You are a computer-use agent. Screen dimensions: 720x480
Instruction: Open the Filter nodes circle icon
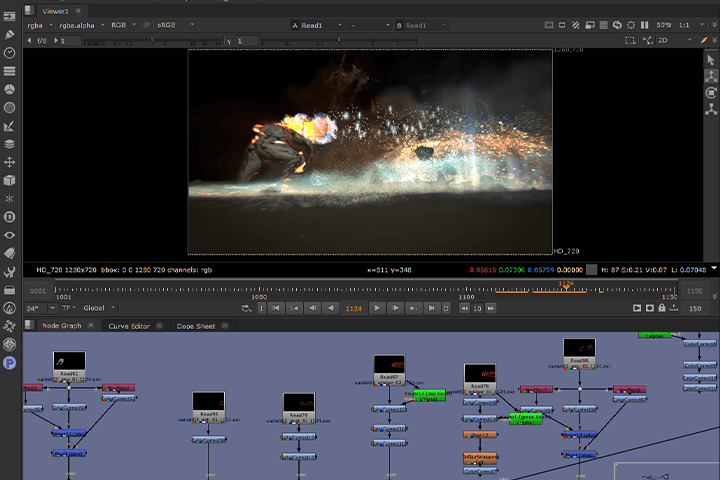[9, 107]
